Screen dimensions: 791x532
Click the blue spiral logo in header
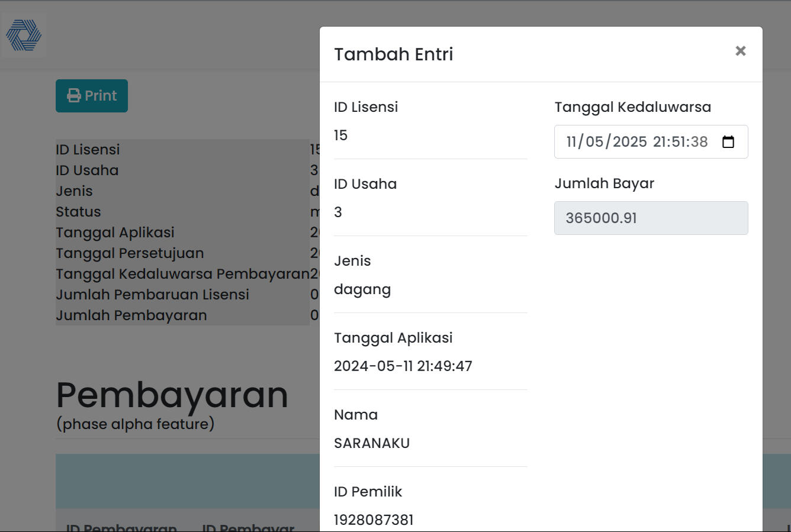tap(24, 35)
